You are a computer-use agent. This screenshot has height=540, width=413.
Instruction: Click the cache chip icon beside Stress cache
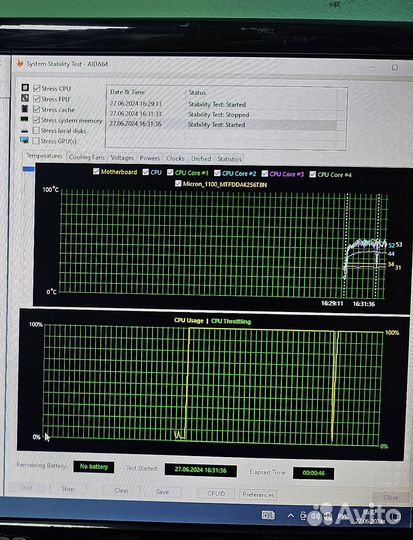point(25,109)
